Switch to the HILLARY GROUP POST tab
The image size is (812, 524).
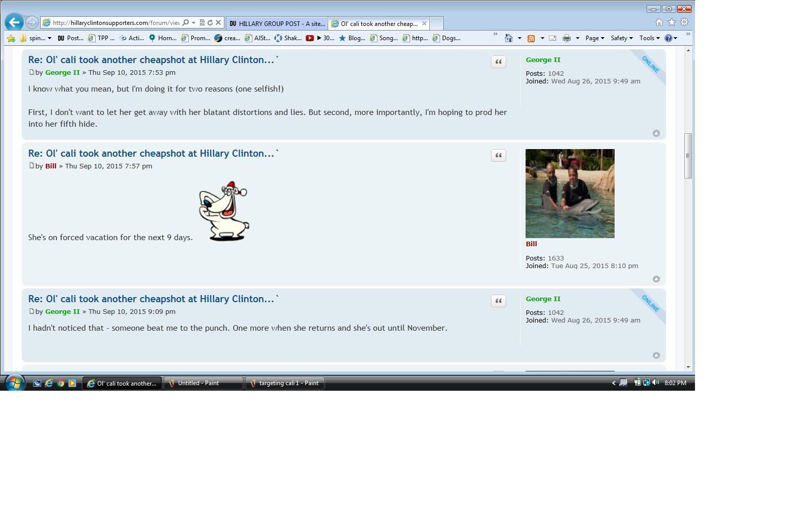tap(276, 23)
